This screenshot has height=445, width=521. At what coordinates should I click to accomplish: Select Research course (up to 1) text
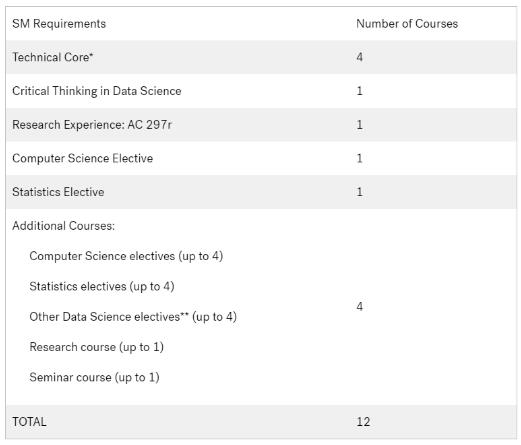click(x=96, y=347)
